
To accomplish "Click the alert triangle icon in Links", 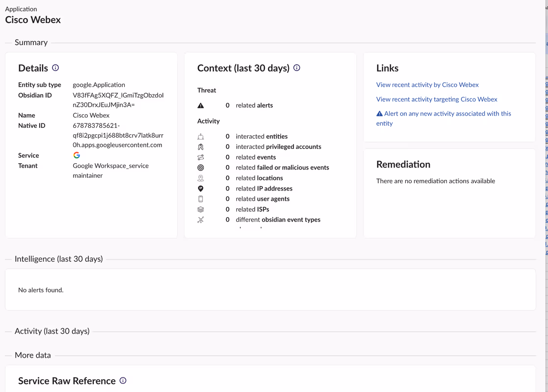I will [x=379, y=114].
